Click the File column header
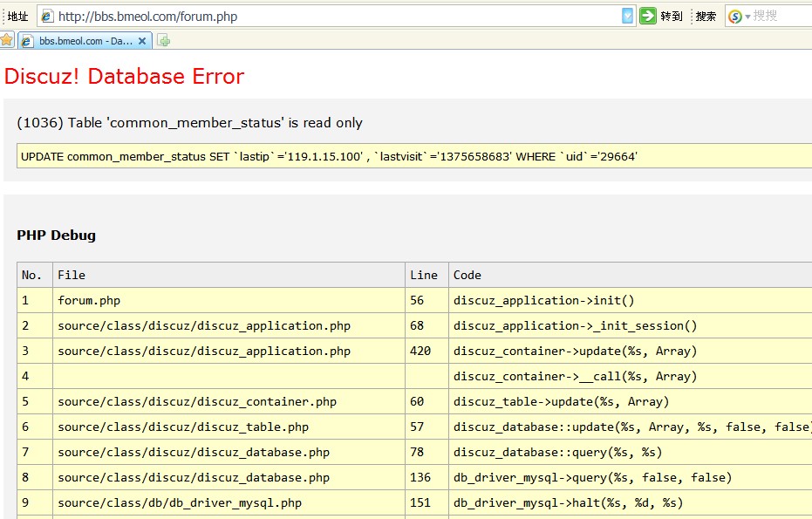812x519 pixels. [x=229, y=275]
